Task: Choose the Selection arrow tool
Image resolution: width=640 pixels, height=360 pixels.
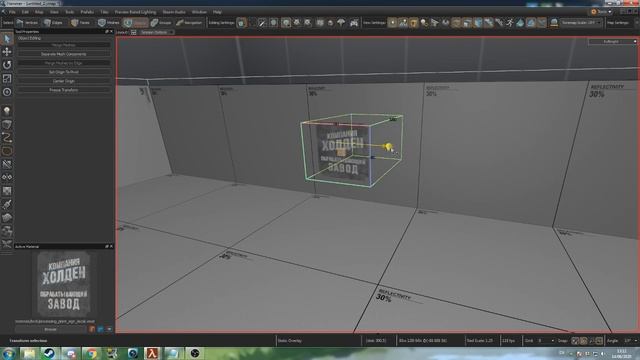Action: [x=7, y=39]
